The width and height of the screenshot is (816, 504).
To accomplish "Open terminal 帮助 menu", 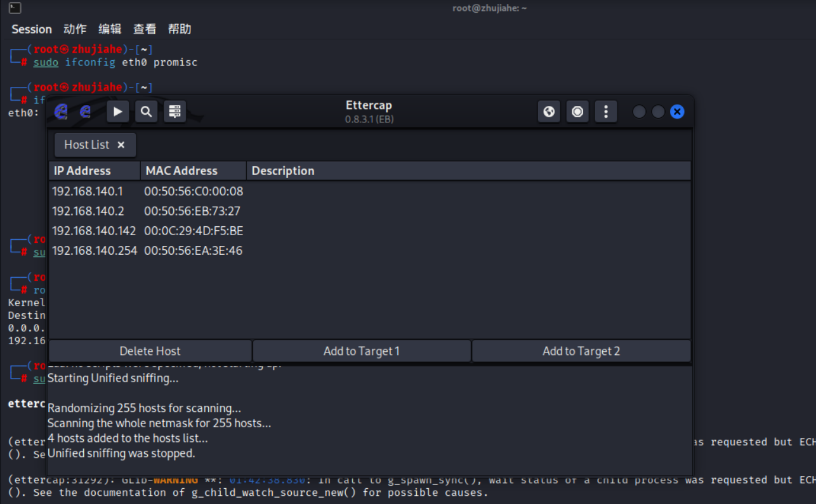I will [180, 29].
